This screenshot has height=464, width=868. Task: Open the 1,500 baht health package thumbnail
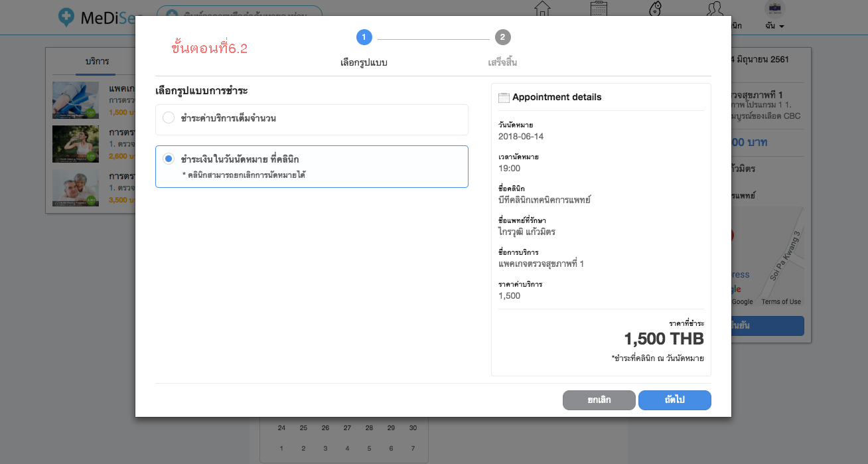76,99
